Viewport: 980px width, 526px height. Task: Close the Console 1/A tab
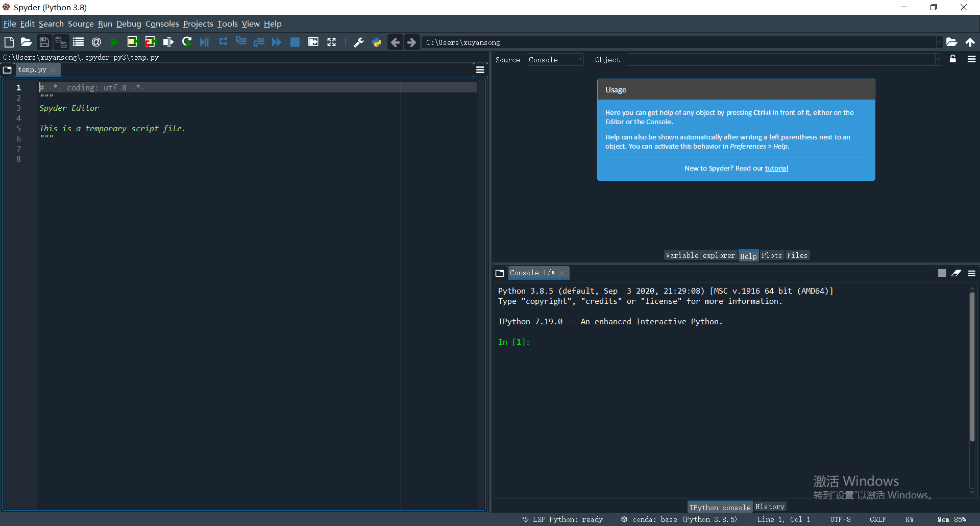(x=562, y=273)
